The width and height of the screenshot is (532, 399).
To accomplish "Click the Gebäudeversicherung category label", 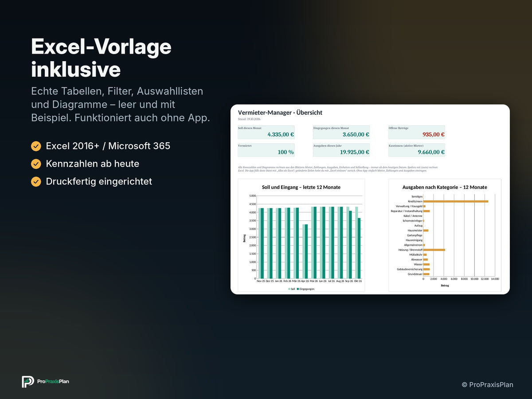I will coord(410,269).
